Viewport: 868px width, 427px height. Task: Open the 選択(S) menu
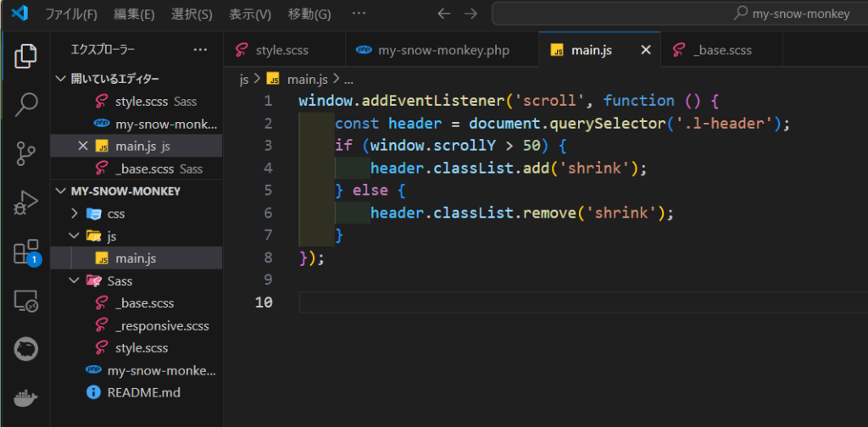pyautogui.click(x=192, y=14)
